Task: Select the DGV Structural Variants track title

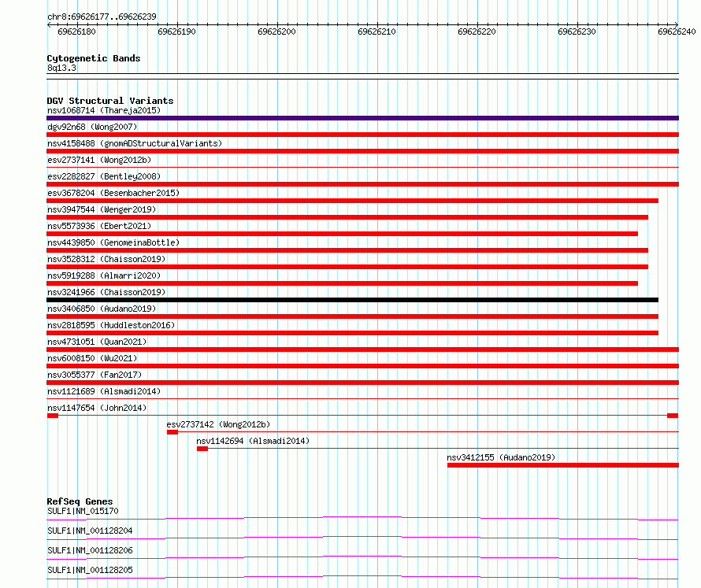Action: tap(110, 101)
